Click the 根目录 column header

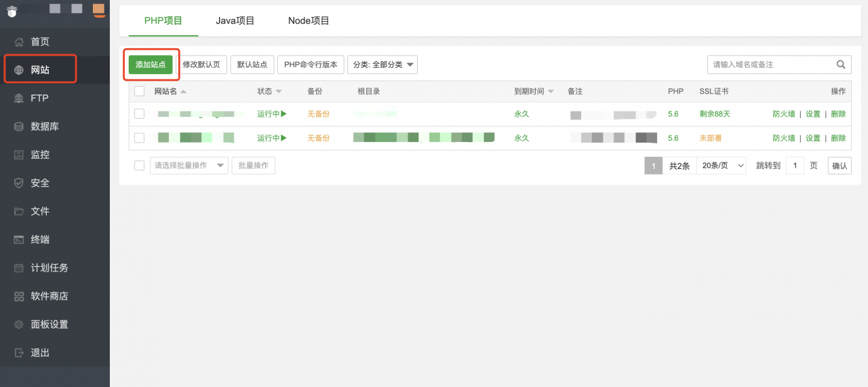(369, 91)
